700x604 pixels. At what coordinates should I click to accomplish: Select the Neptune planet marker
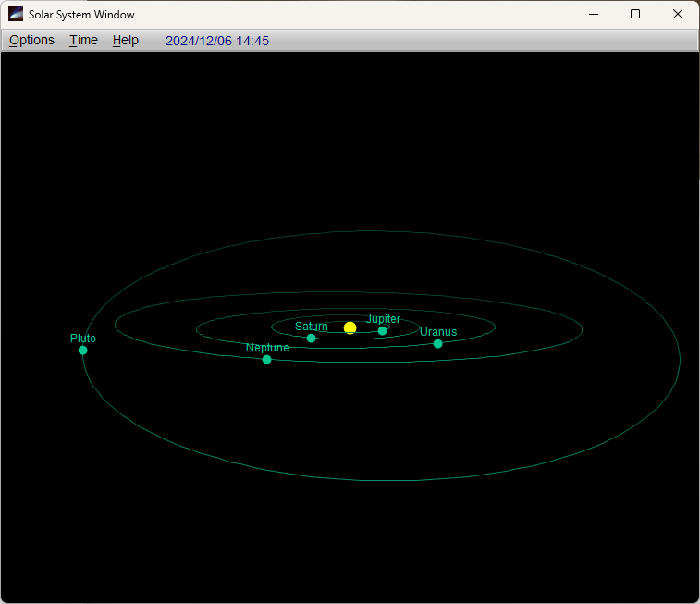click(x=267, y=360)
